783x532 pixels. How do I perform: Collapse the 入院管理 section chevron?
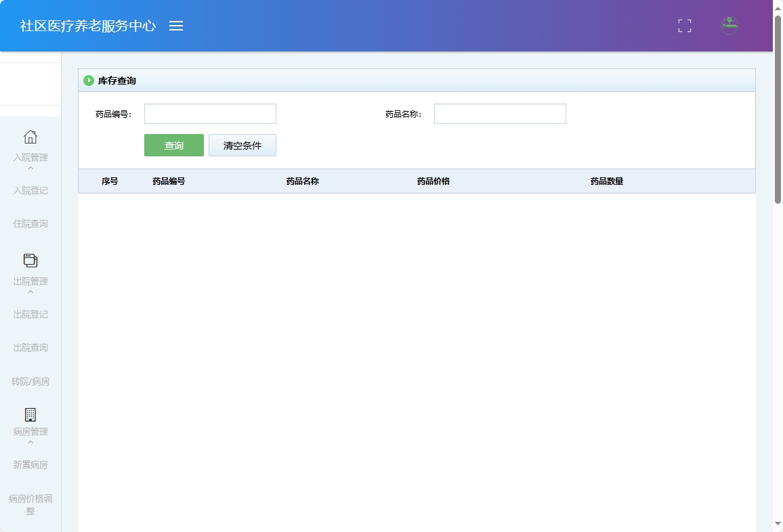pyautogui.click(x=30, y=167)
